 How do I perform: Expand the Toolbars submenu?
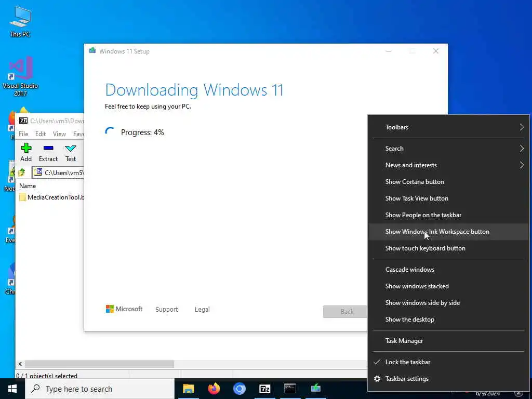click(x=448, y=127)
